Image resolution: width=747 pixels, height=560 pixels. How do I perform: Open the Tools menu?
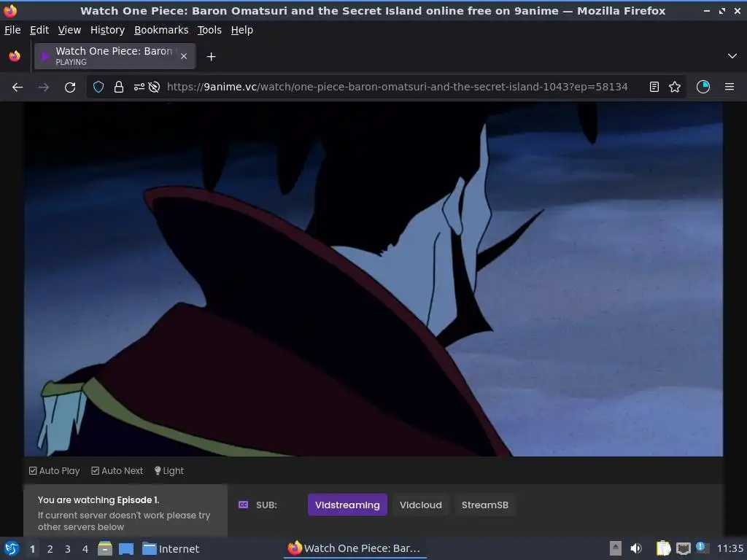(209, 30)
